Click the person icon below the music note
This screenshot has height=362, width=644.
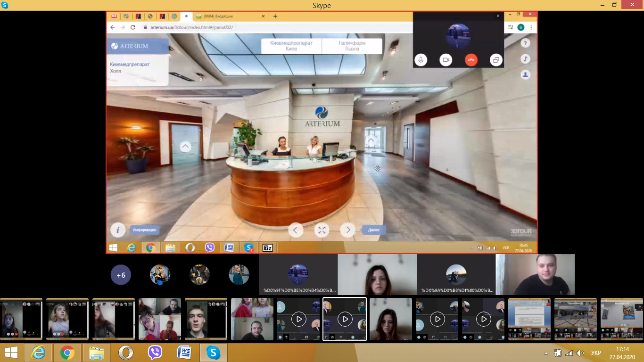(x=525, y=74)
